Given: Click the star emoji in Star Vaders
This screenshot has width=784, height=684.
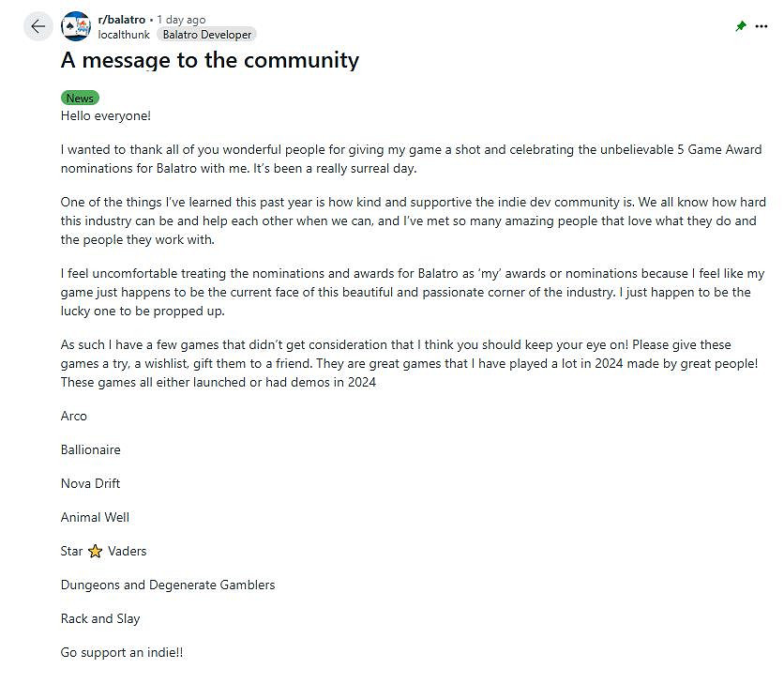Looking at the screenshot, I should click(95, 552).
